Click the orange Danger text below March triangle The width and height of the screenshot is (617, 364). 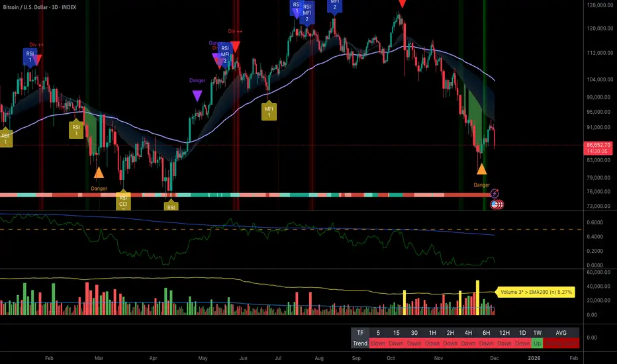pos(99,189)
